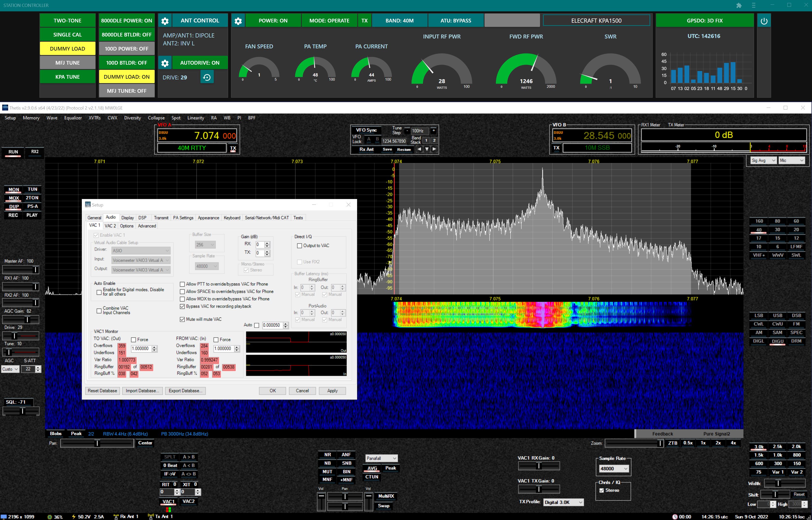Increase tune step with plus button
Image resolution: width=812 pixels, height=520 pixels.
pos(434,131)
